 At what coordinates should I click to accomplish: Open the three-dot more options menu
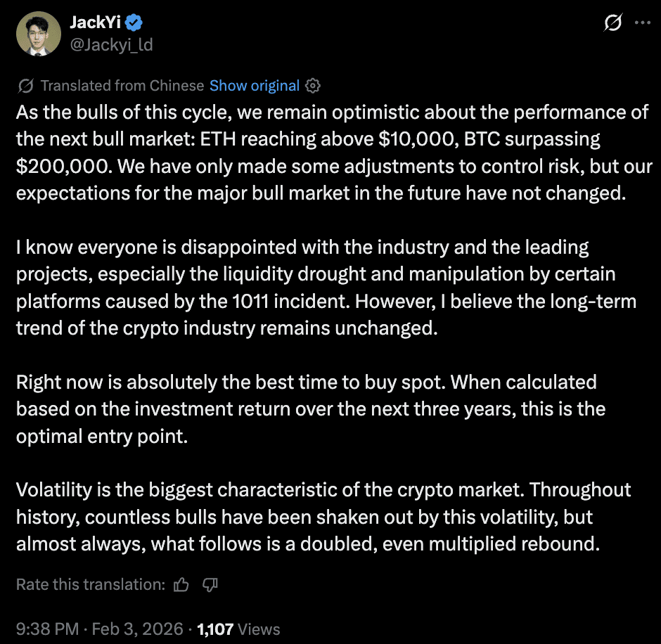pos(642,23)
